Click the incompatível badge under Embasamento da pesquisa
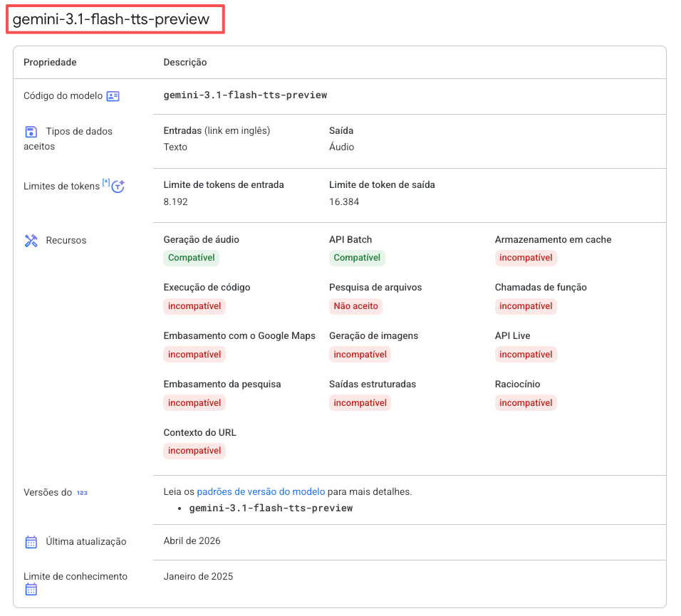The width and height of the screenshot is (681, 616). coord(194,403)
